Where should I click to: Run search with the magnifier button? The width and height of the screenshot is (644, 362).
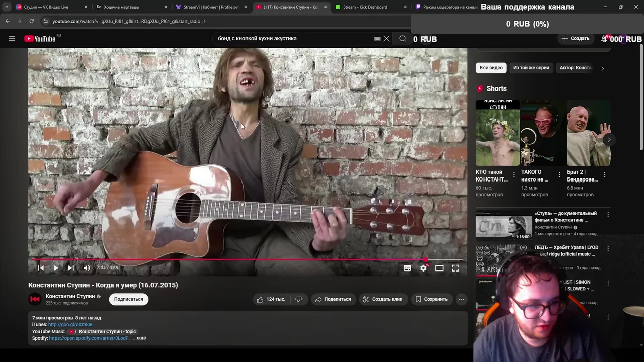(403, 38)
